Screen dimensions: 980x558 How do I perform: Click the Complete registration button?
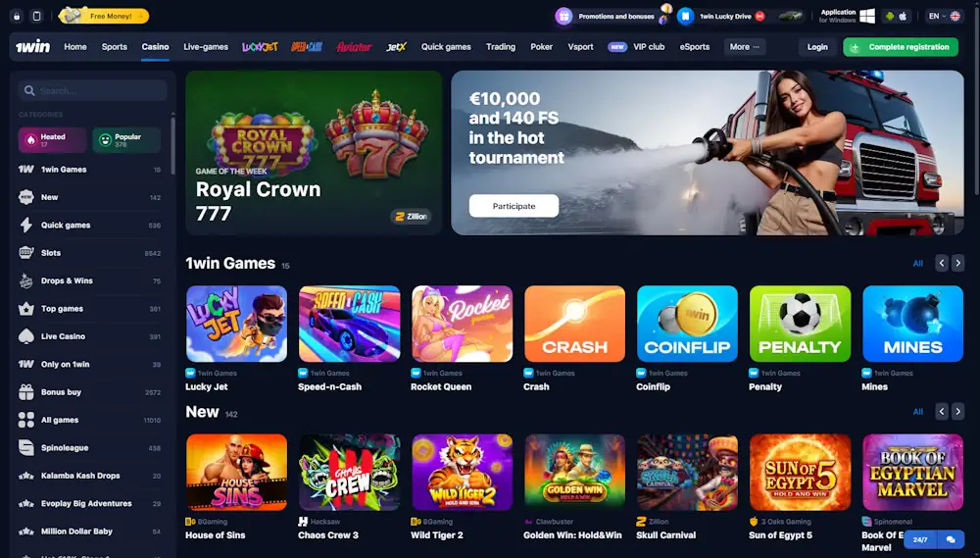[901, 47]
